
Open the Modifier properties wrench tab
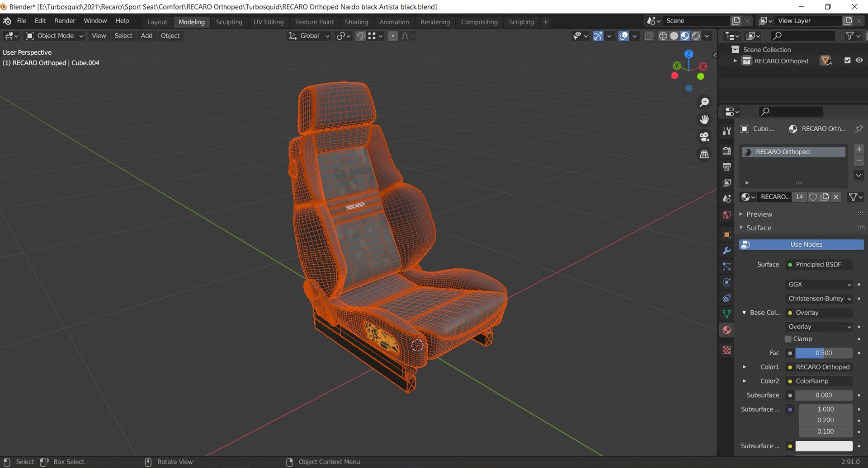tap(726, 250)
